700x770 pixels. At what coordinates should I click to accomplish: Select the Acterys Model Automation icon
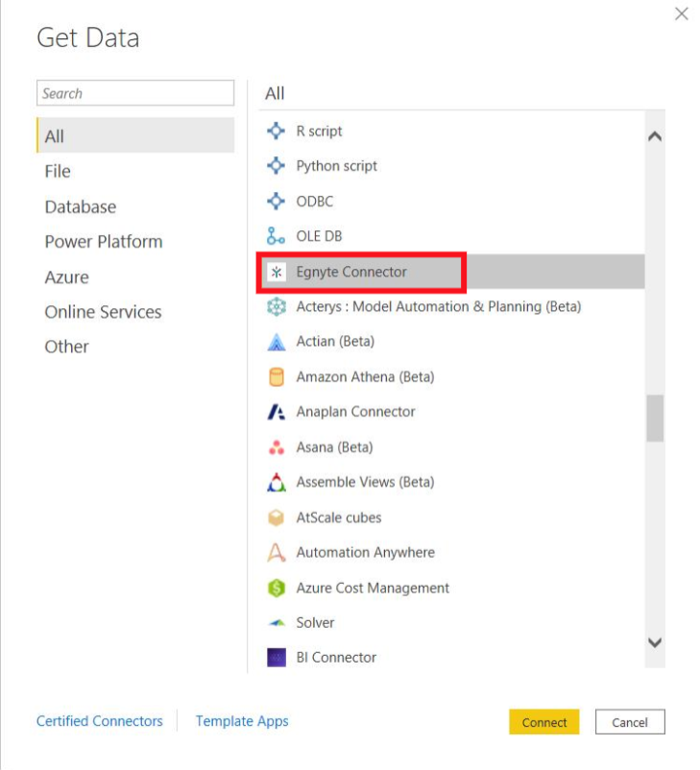[x=277, y=307]
